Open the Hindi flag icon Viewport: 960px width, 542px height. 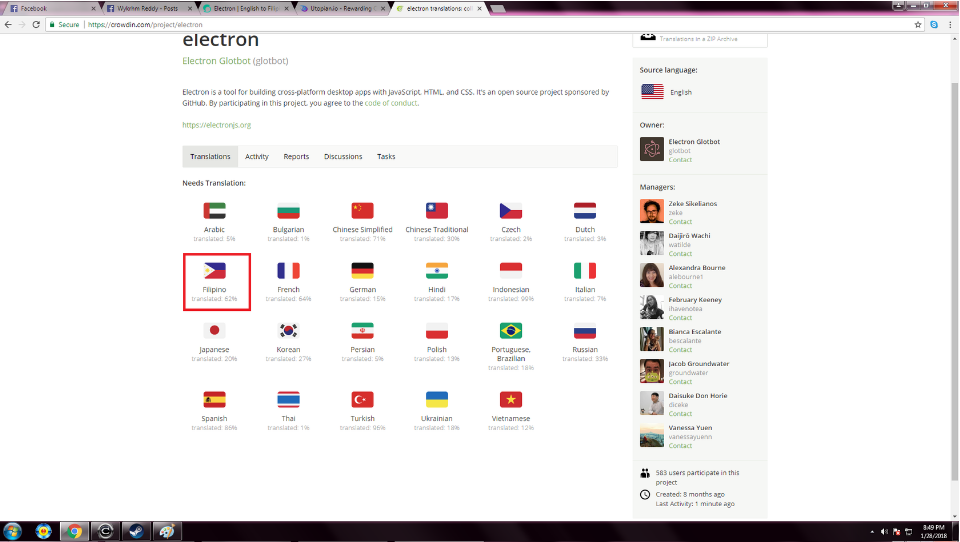click(x=437, y=271)
